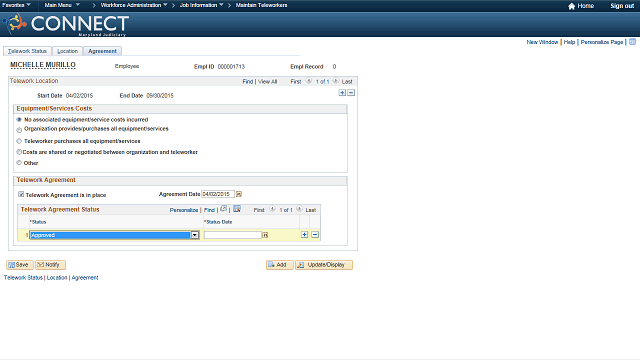The height and width of the screenshot is (360, 640).
Task: Click Personalize link in status grid
Action: pos(184,210)
